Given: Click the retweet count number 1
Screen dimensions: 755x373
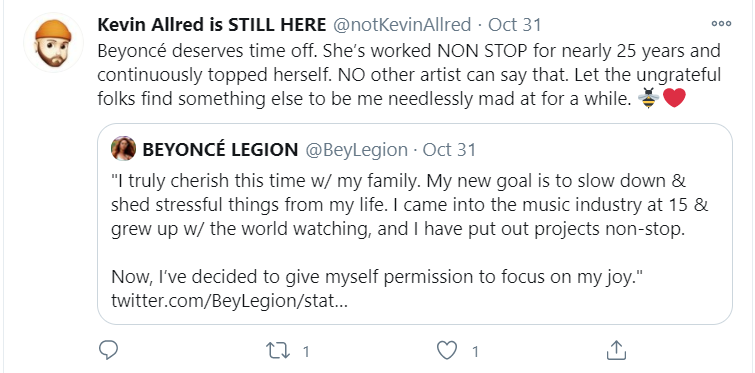Looking at the screenshot, I should tap(305, 351).
